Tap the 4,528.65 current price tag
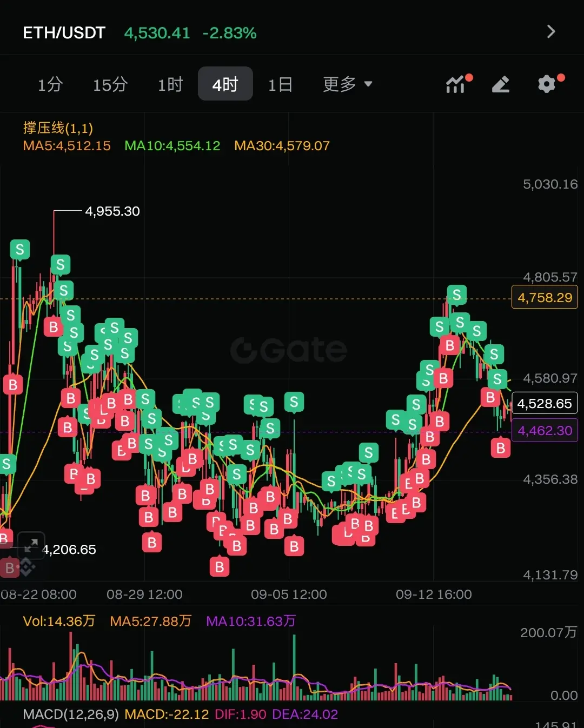The image size is (584, 728). pyautogui.click(x=545, y=404)
